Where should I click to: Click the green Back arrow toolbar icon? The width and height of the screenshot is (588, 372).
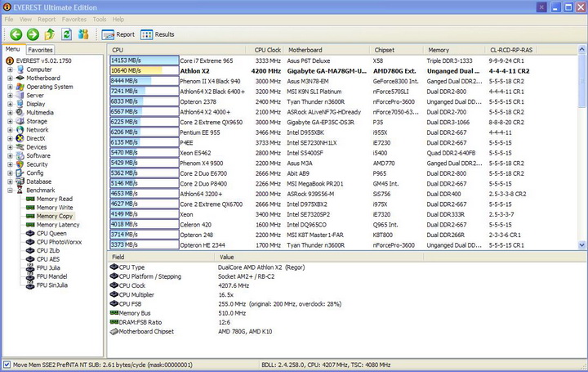pos(16,34)
